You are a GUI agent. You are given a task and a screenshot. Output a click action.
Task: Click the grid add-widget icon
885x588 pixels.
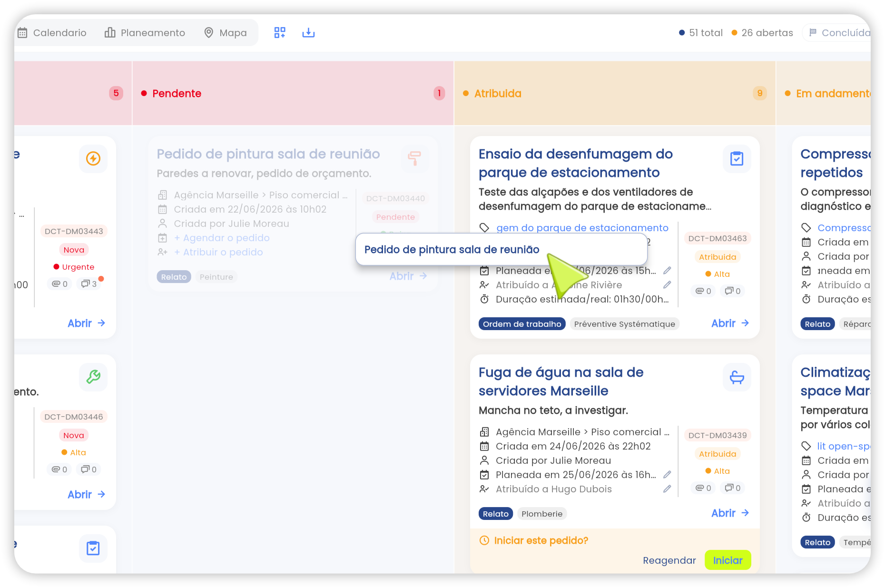click(x=280, y=32)
